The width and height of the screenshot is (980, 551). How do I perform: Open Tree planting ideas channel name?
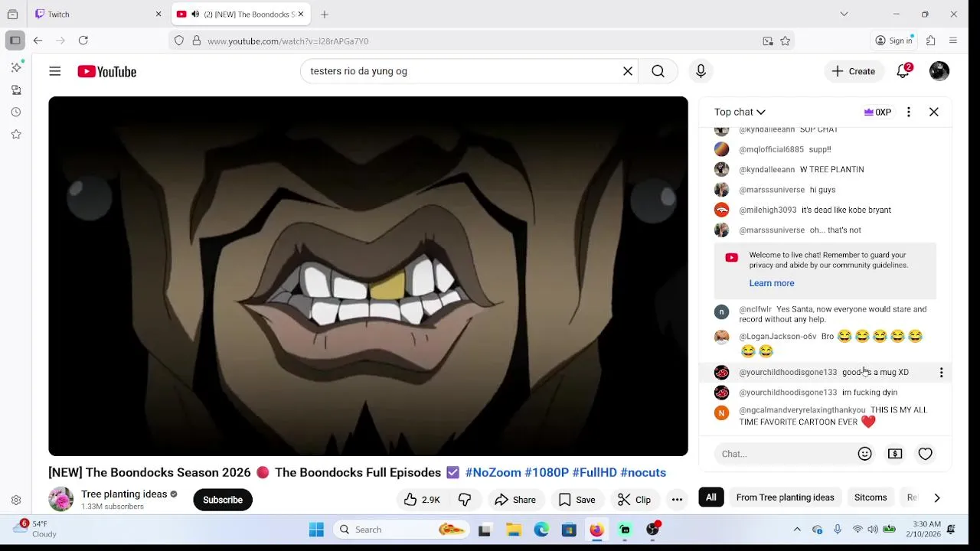[x=124, y=494]
